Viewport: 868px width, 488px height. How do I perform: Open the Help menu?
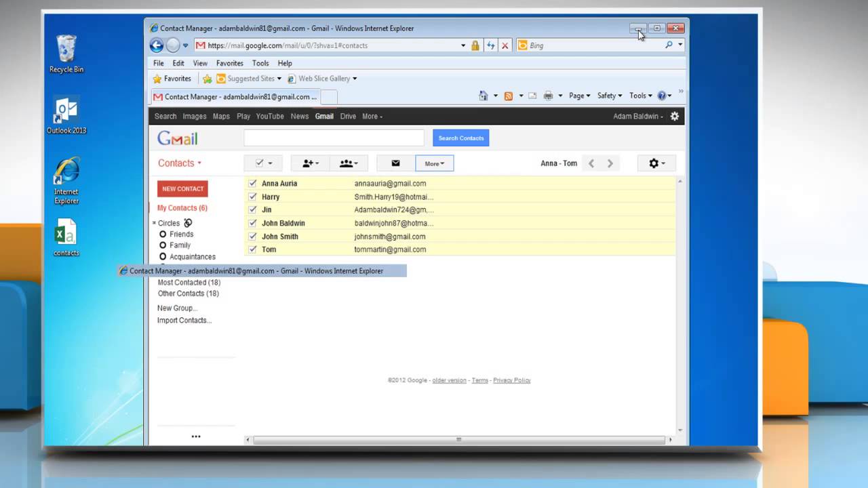(285, 63)
